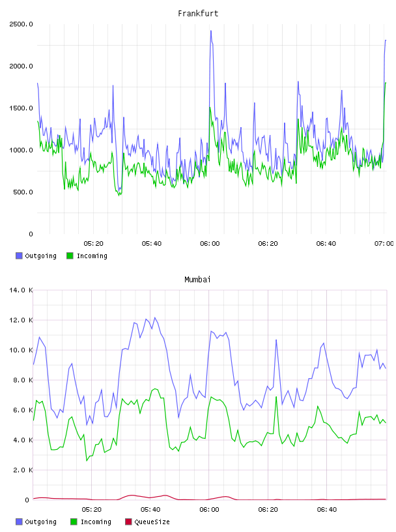Viewport: 396px width, 532px height.
Task: Click the 06:20 time label in Mumbai chart
Action: pos(268,510)
